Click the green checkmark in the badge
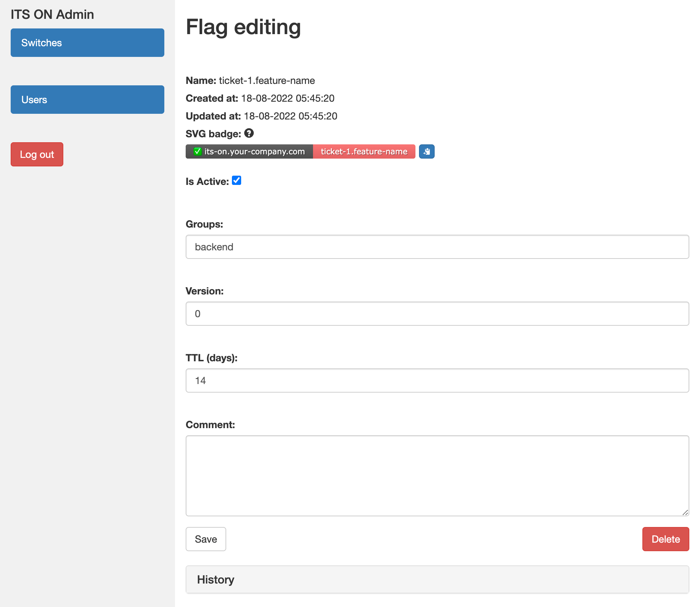 [197, 151]
